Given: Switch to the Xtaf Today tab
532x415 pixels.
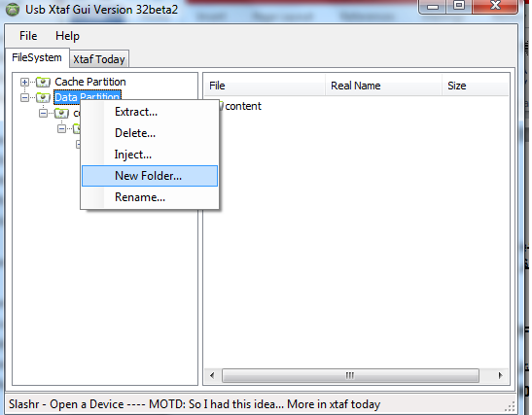Looking at the screenshot, I should (99, 59).
